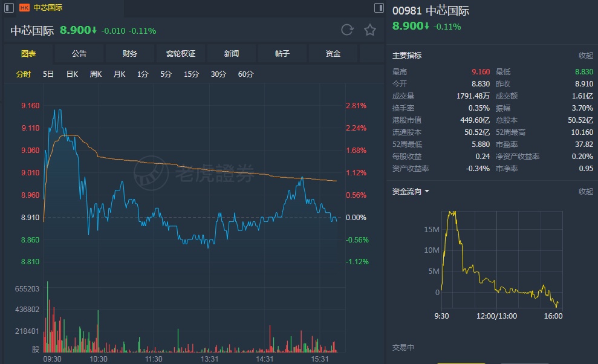The width and height of the screenshot is (598, 364).
Task: Switch to the 新闻 tab
Action: pyautogui.click(x=232, y=54)
